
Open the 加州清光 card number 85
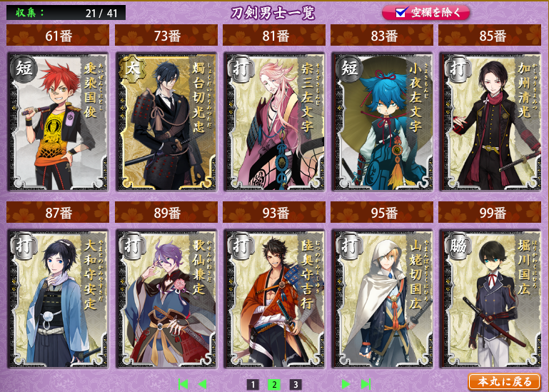pos(490,121)
